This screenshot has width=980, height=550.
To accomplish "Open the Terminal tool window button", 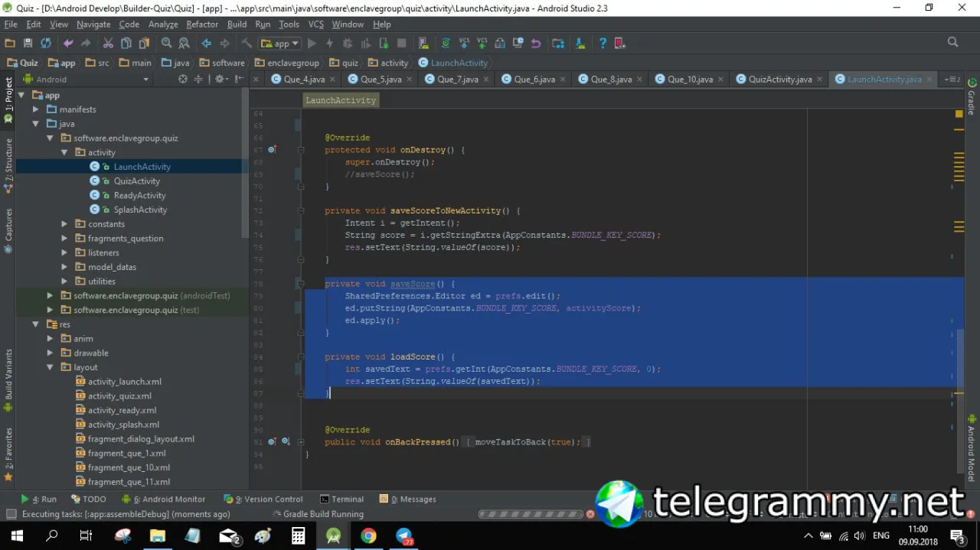I will pos(342,499).
